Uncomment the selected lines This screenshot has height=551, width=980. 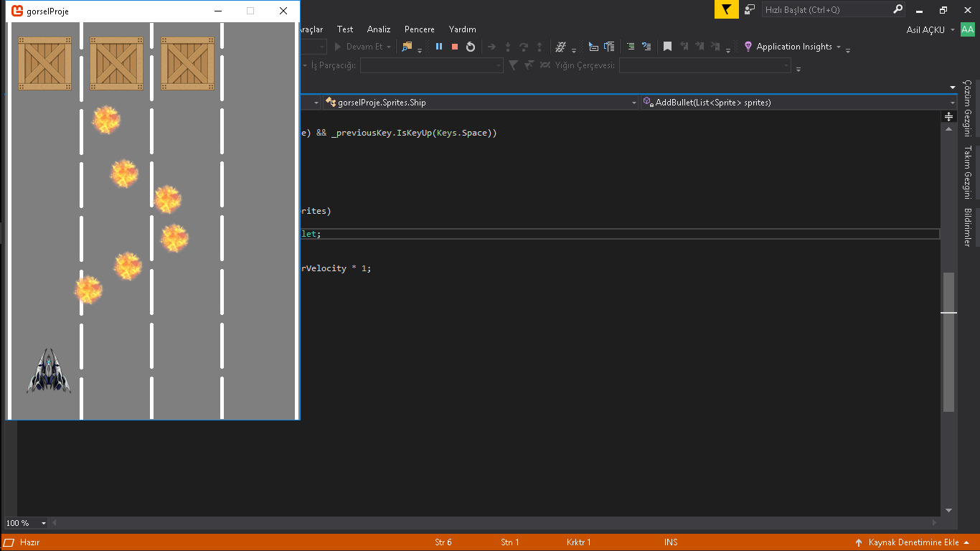[x=646, y=47]
